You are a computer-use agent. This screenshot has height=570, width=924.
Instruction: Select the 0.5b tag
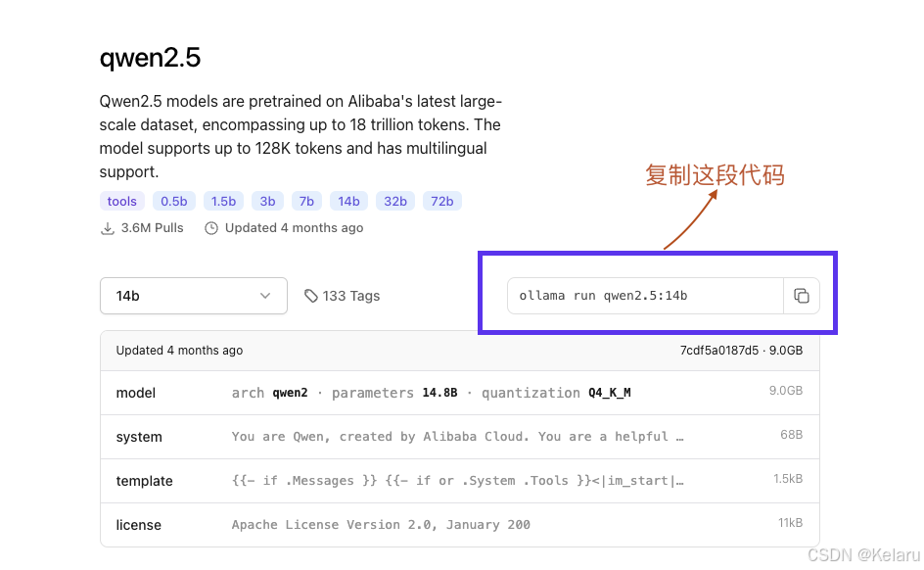pos(174,201)
